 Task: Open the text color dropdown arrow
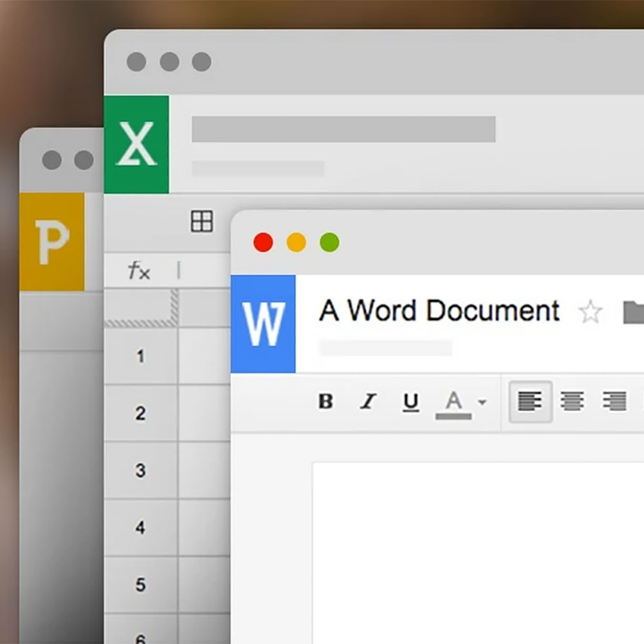pos(482,402)
